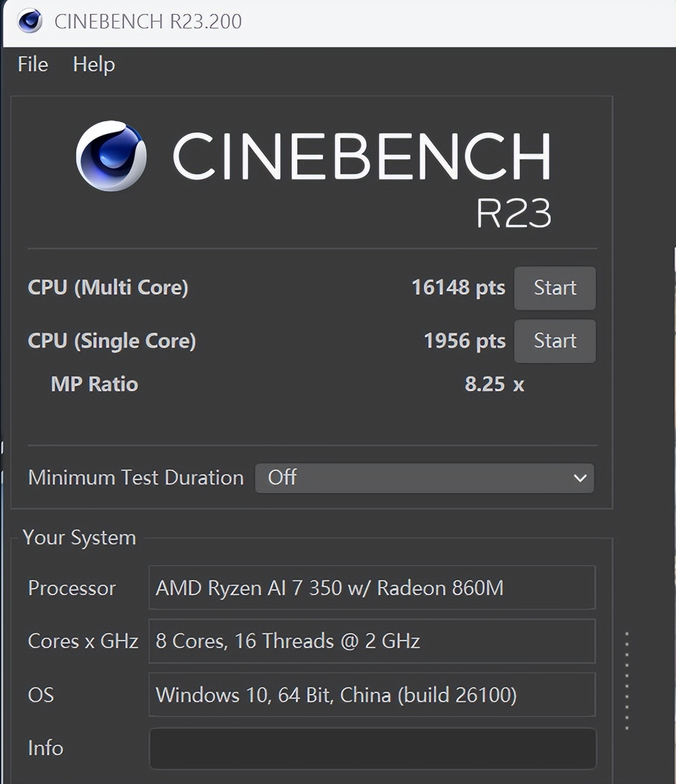Click the MP Ratio label
This screenshot has width=676, height=784.
pyautogui.click(x=94, y=384)
